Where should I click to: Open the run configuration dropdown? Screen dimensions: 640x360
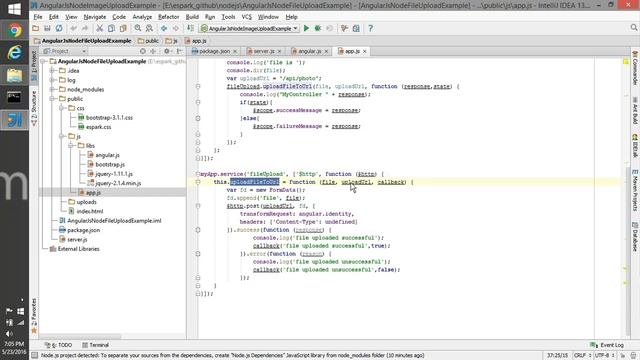coord(249,28)
